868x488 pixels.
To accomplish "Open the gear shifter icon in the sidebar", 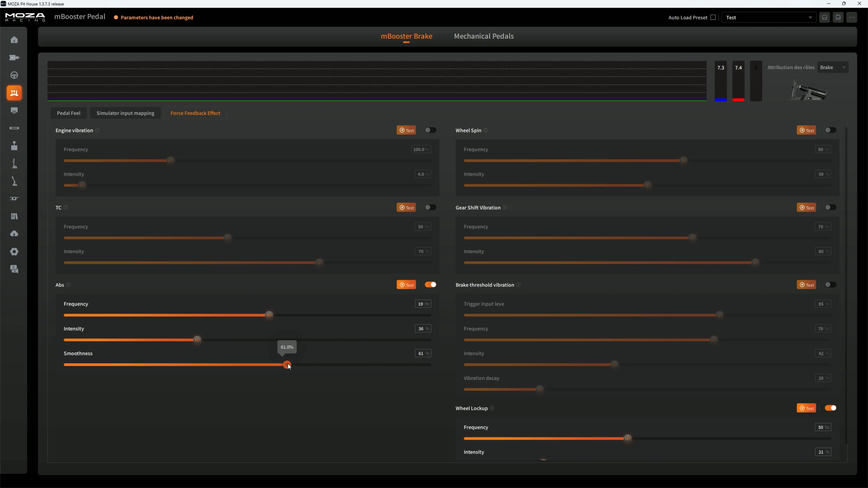I will [14, 146].
